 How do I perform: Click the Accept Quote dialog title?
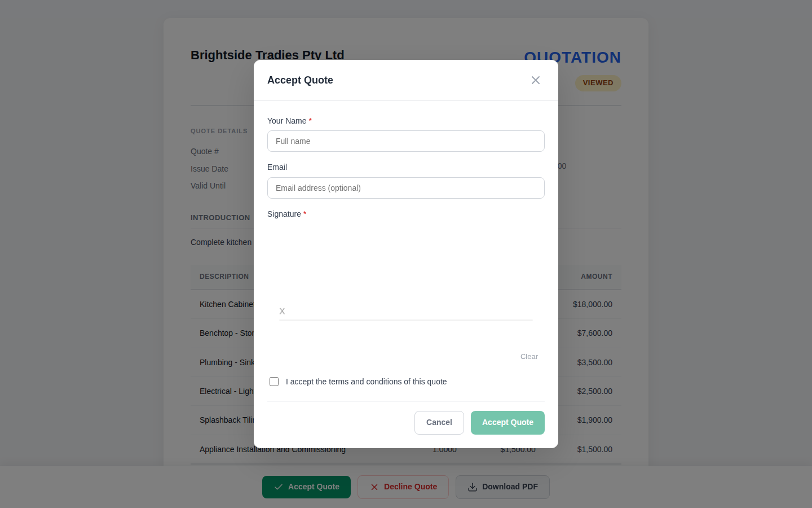(x=300, y=80)
